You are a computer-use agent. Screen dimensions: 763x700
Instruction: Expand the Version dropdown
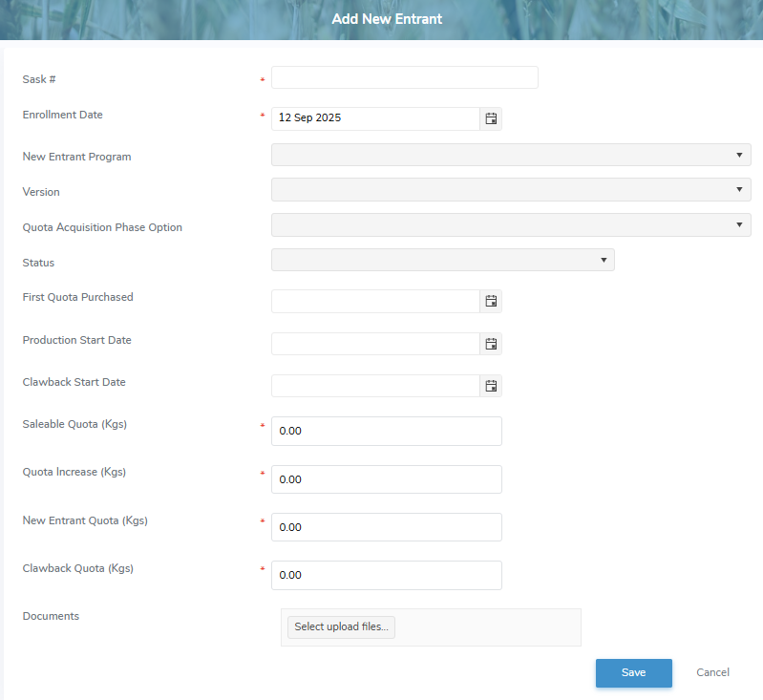tap(511, 190)
